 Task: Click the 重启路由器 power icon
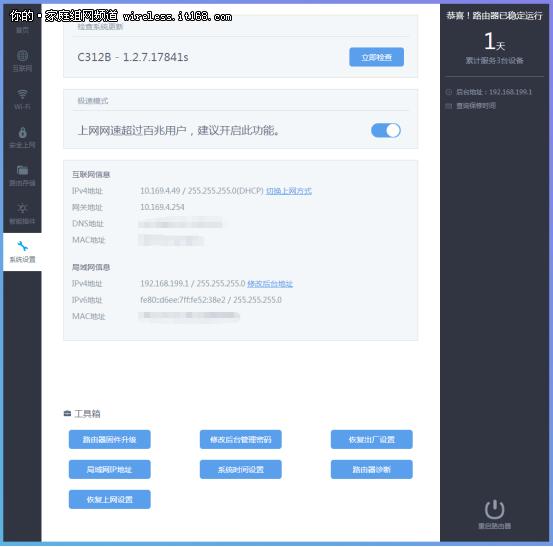coord(494,509)
